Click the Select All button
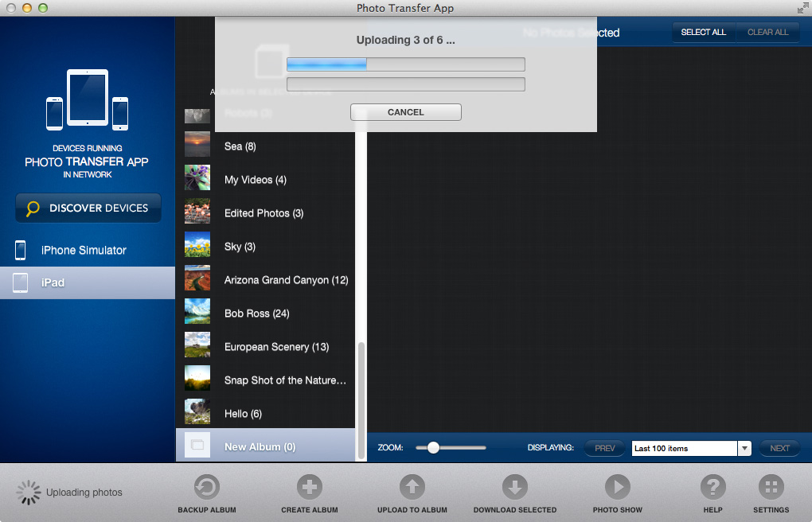The width and height of the screenshot is (812, 522). [703, 32]
